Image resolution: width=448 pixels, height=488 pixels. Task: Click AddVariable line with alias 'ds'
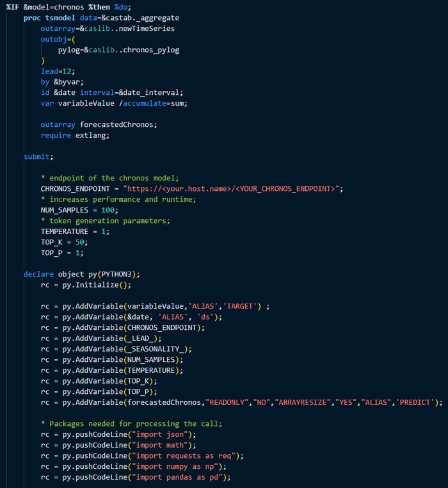click(x=132, y=317)
